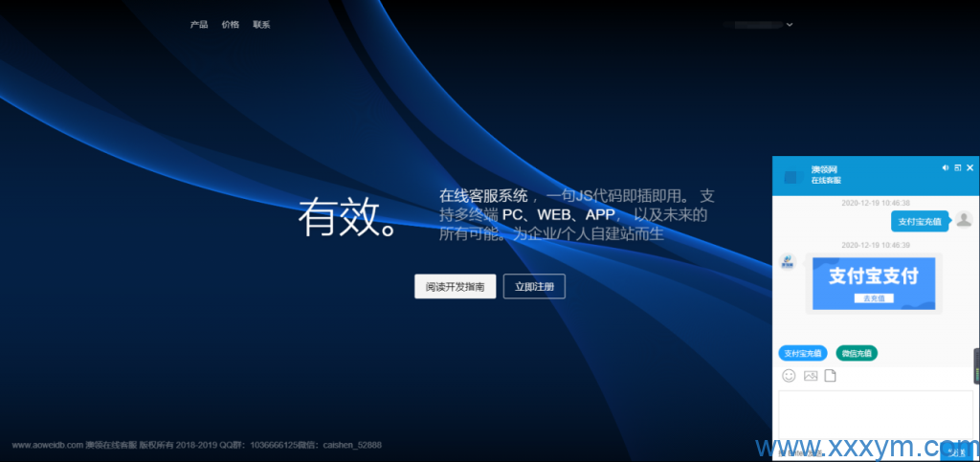Expand the top-right account dropdown arrow
The width and height of the screenshot is (980, 462).
tap(790, 25)
